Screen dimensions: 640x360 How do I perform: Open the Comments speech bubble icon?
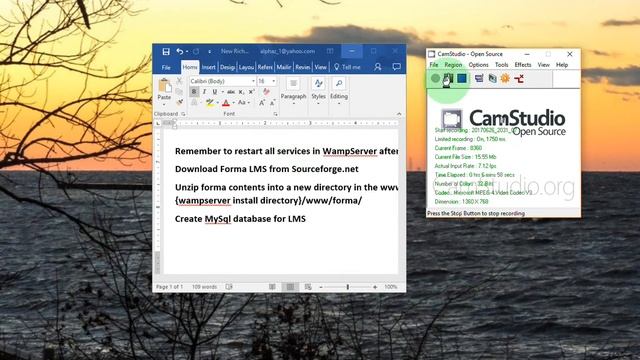396,67
